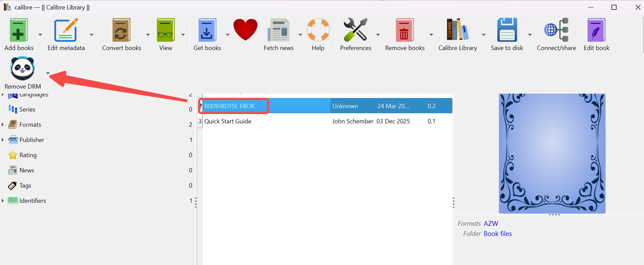644x265 pixels.
Task: Open the Preferences dropdown arrow
Action: 378,34
